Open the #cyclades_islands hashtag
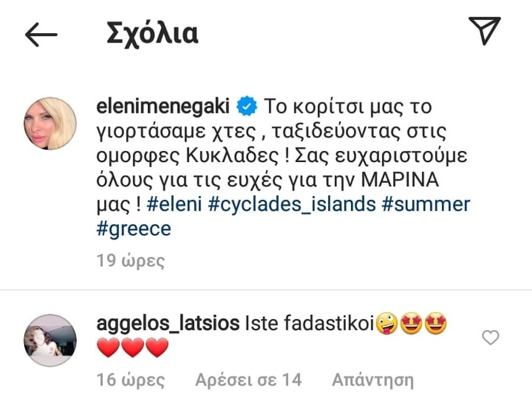Screen dimensions: 532x416 (292, 205)
